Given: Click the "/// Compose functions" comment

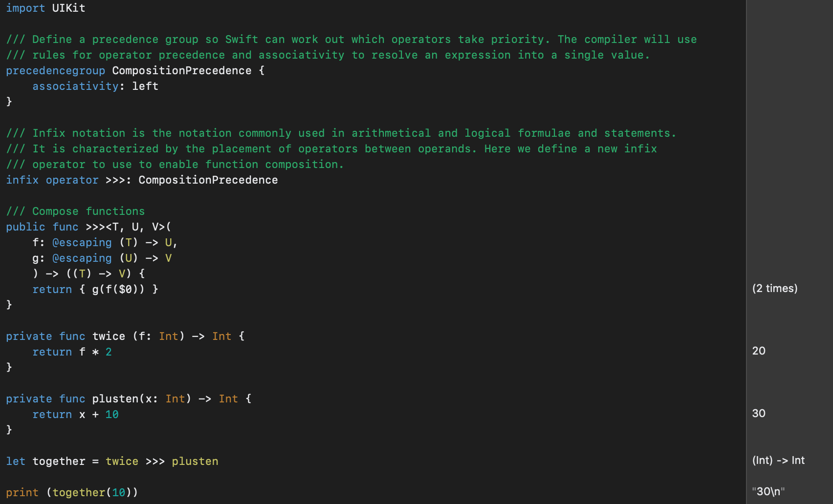Looking at the screenshot, I should tap(75, 211).
